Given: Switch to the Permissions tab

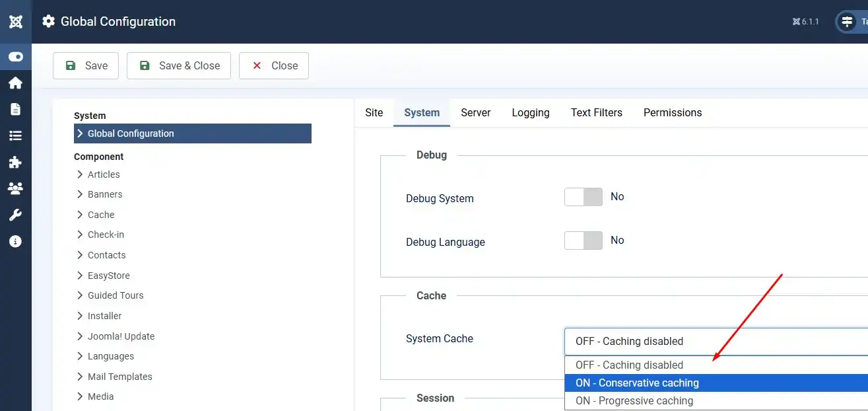Looking at the screenshot, I should pos(673,112).
